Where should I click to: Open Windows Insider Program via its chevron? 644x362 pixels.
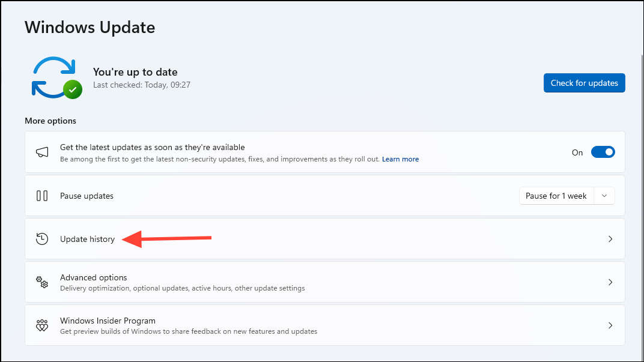(x=610, y=325)
